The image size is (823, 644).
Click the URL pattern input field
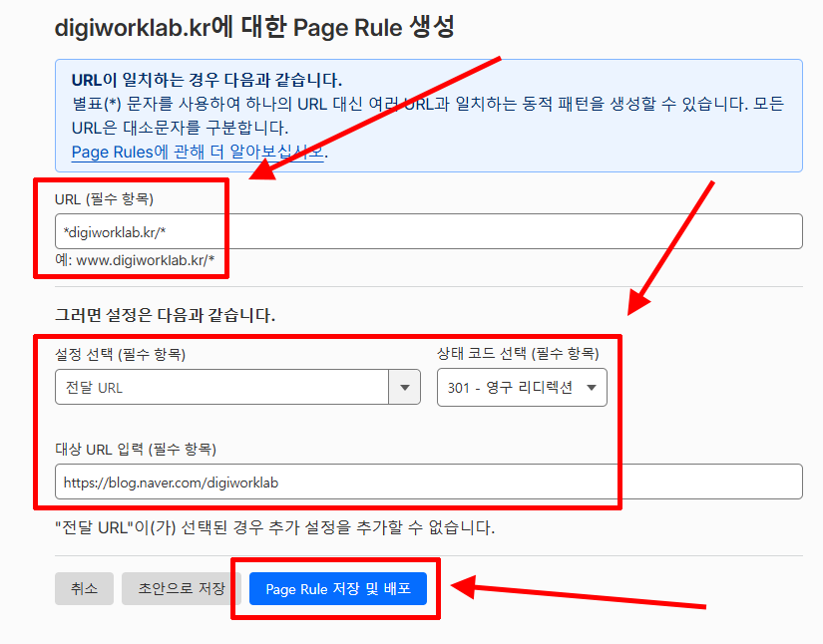pos(428,231)
